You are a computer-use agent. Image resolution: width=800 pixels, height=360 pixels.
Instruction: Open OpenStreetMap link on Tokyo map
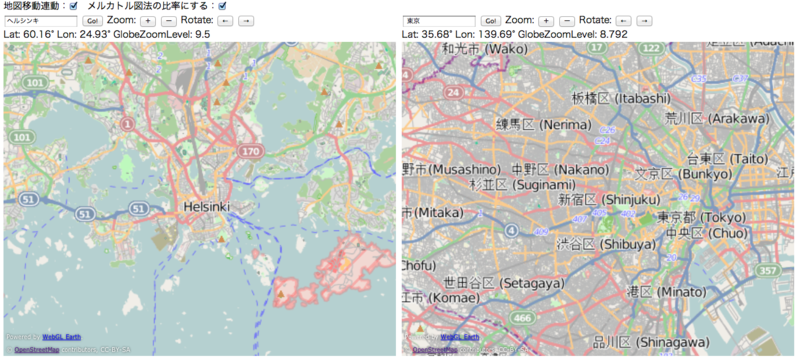(435, 350)
